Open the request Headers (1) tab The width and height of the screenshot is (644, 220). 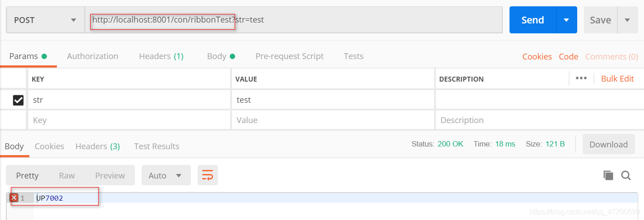(161, 56)
